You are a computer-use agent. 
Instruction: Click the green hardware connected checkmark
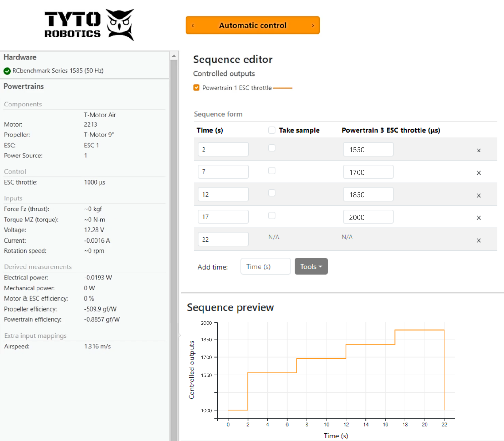7,71
